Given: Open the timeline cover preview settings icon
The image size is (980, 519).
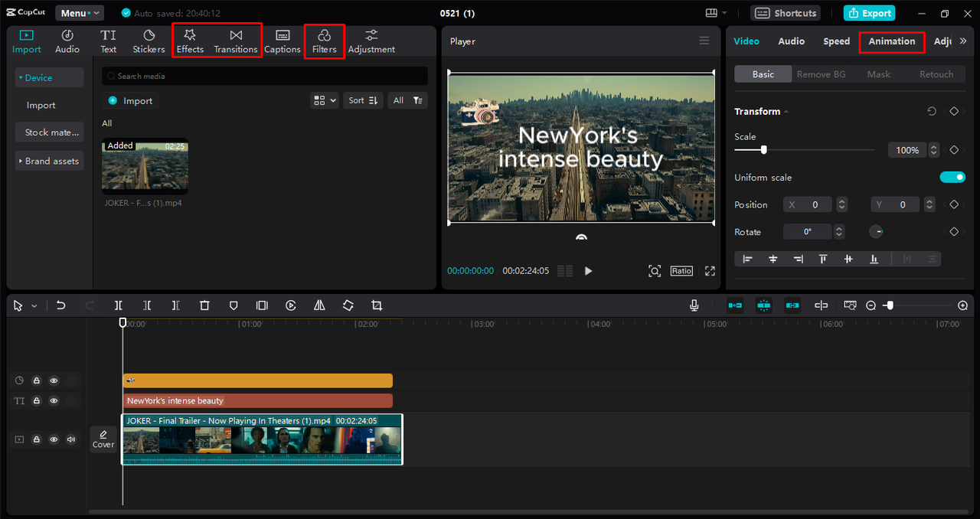Looking at the screenshot, I should click(x=850, y=305).
